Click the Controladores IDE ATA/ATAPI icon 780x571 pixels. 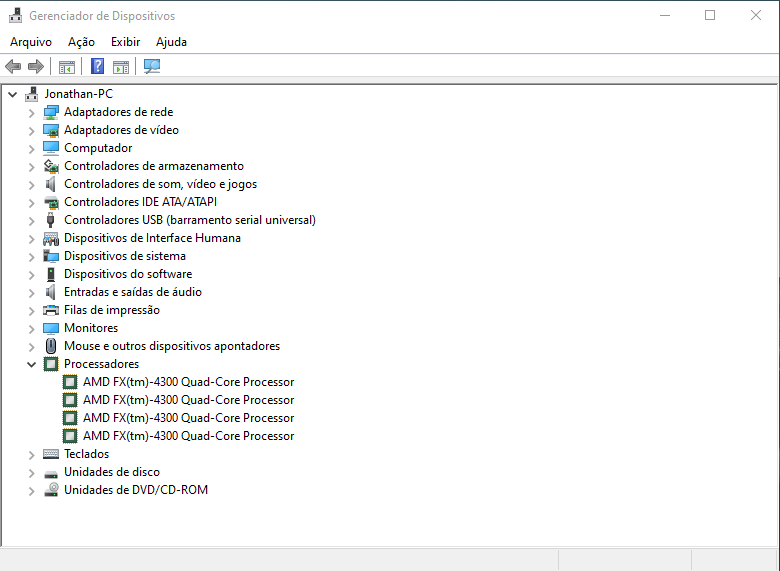51,202
